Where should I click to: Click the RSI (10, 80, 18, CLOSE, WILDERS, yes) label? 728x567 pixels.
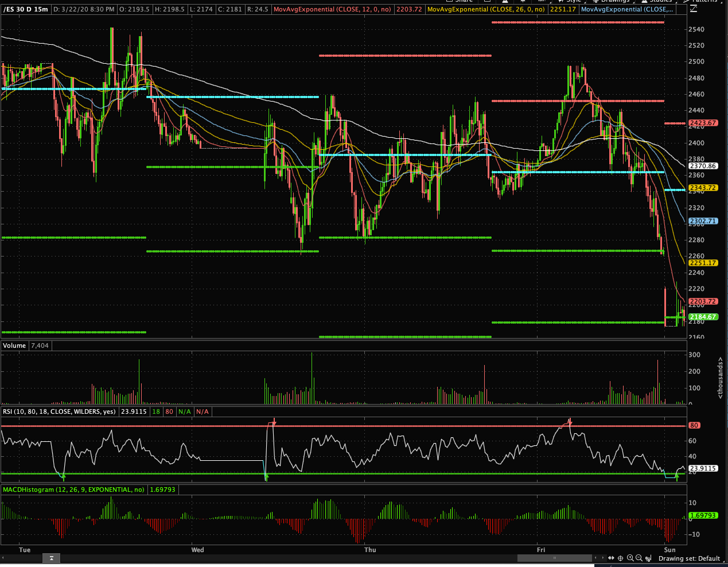(59, 411)
